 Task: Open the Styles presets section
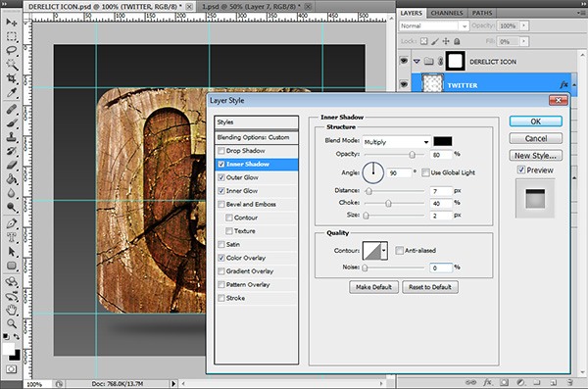[x=257, y=122]
